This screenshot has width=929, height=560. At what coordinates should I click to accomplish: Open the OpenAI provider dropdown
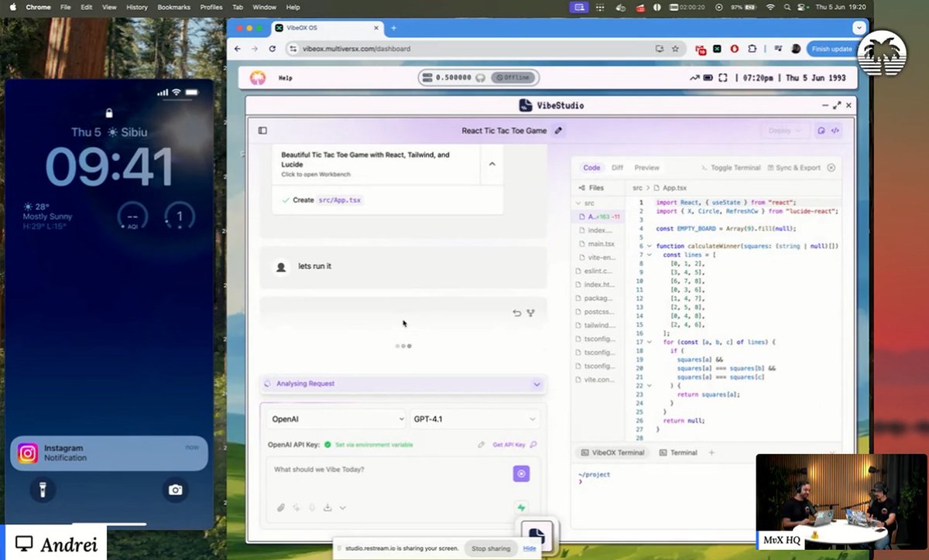point(335,418)
